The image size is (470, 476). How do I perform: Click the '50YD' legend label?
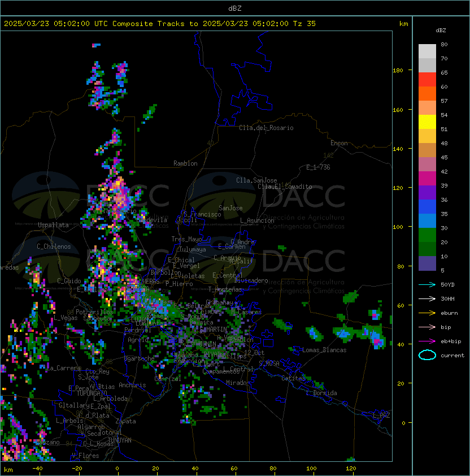[x=447, y=285]
